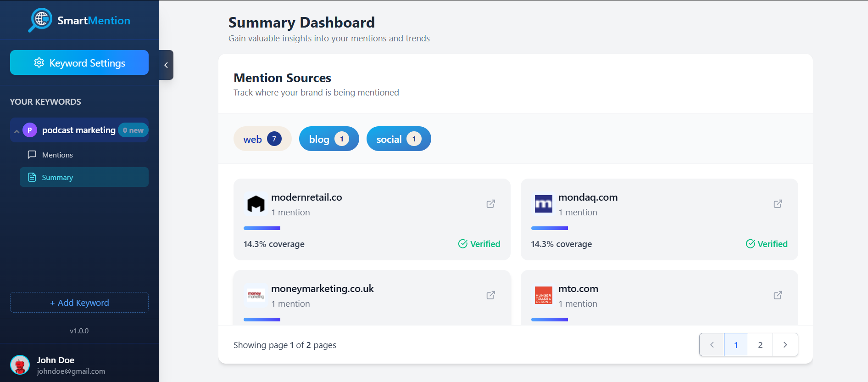Click the moneymarketing.co.uk coverage bar
The height and width of the screenshot is (382, 868).
[x=262, y=320]
